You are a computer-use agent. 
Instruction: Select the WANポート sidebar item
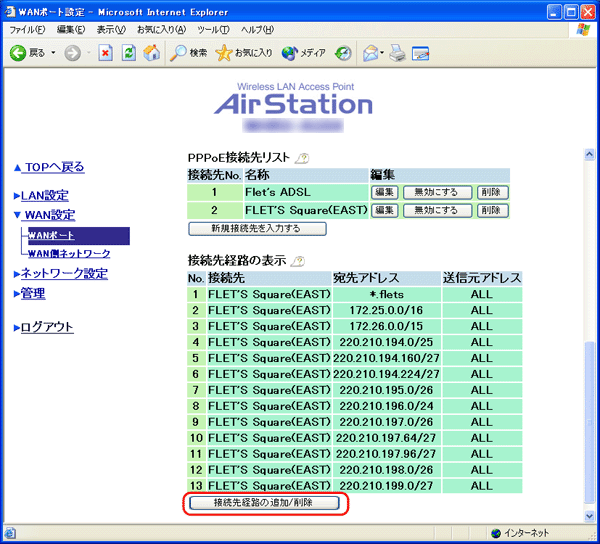[78, 236]
